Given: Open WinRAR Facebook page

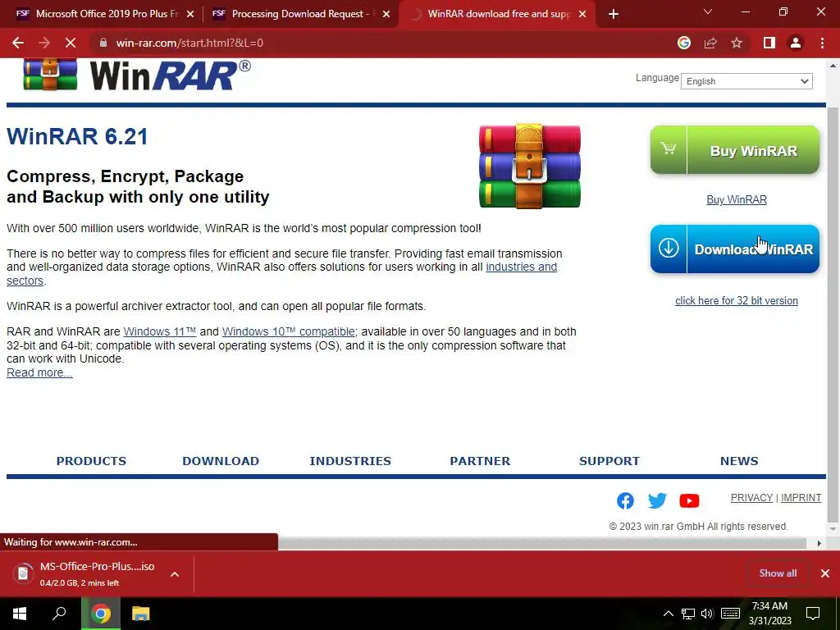Looking at the screenshot, I should (x=625, y=500).
